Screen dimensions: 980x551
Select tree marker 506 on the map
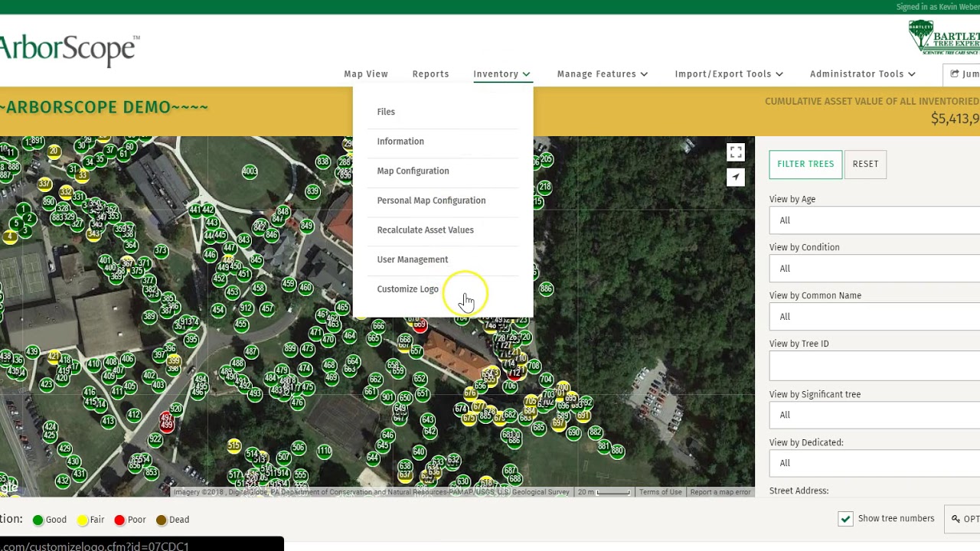click(x=299, y=448)
